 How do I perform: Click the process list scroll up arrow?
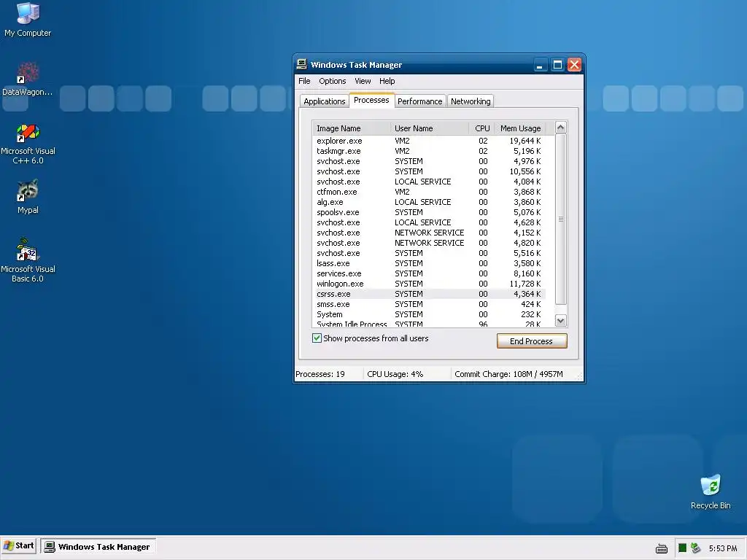561,127
